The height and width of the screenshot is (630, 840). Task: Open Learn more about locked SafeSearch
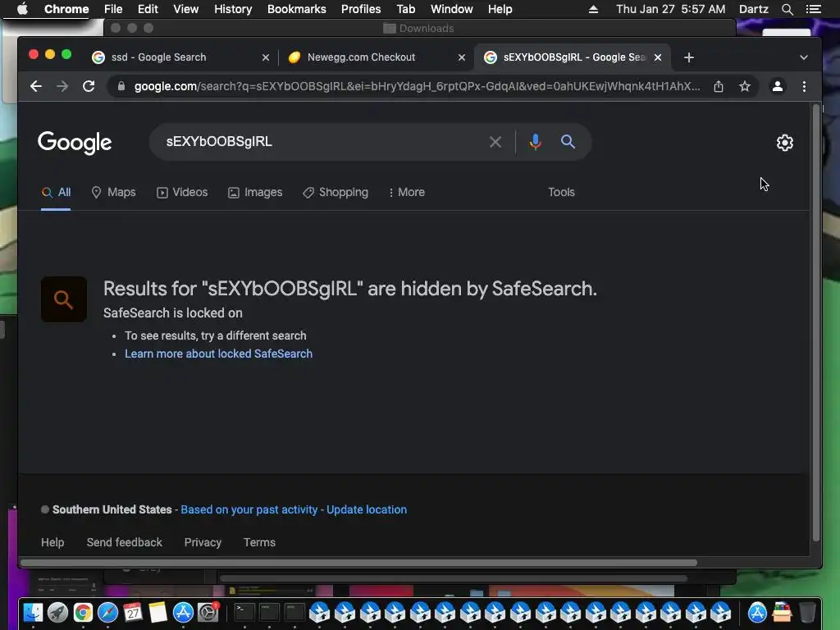pyautogui.click(x=218, y=354)
